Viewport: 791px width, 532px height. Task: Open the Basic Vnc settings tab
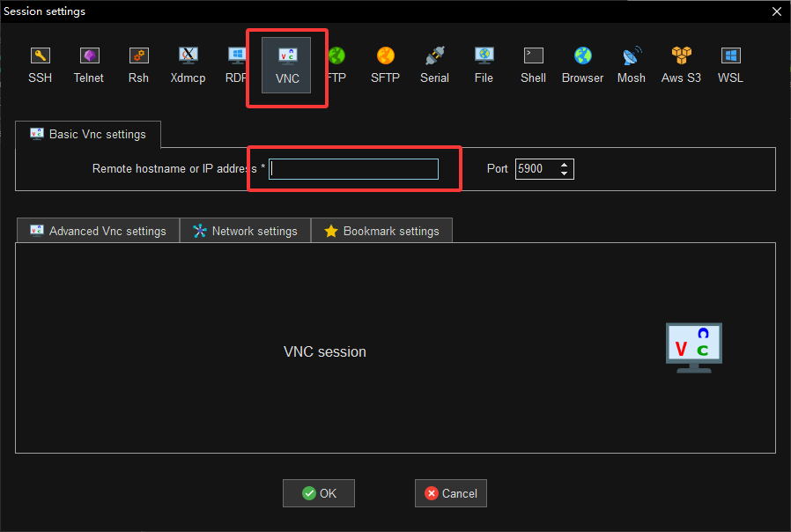pyautogui.click(x=88, y=135)
